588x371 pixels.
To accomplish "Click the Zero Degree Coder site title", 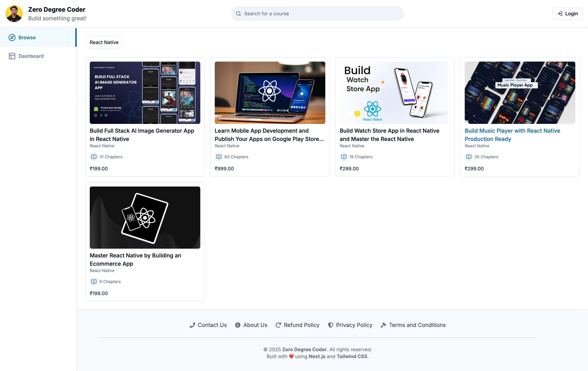I will (57, 9).
